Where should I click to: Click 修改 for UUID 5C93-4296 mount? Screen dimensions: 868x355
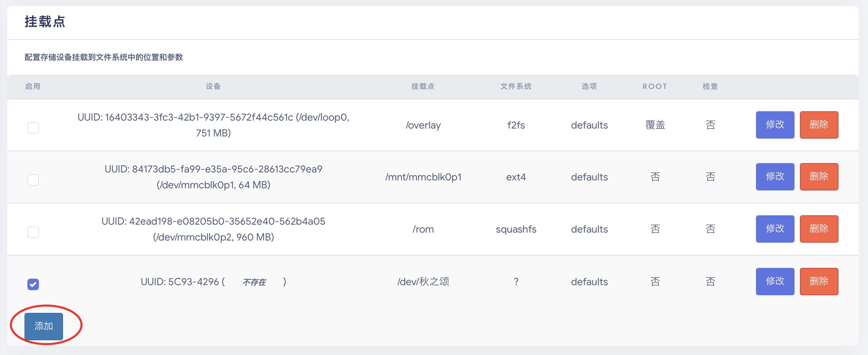[774, 281]
